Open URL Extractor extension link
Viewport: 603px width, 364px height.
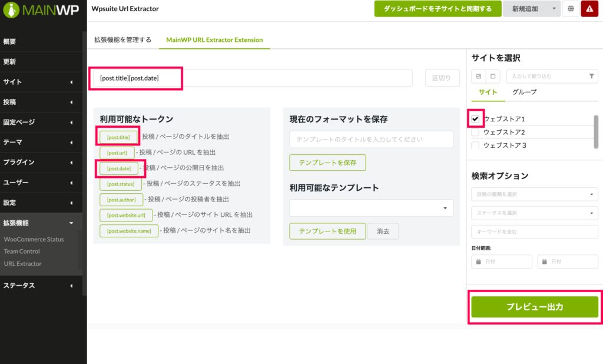[23, 263]
